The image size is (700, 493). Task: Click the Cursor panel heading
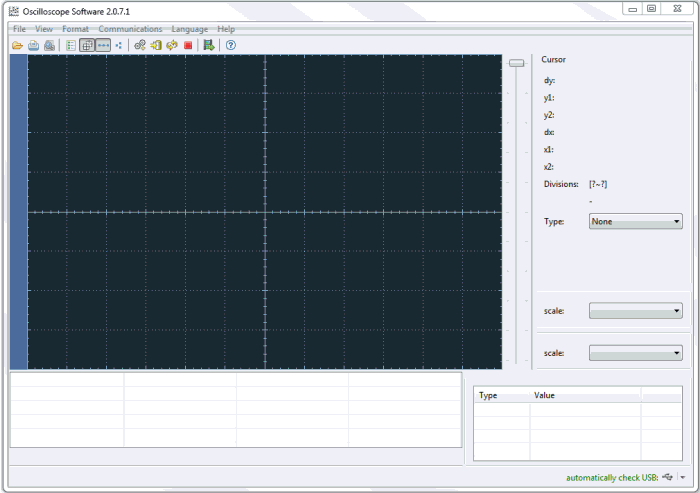coord(554,59)
